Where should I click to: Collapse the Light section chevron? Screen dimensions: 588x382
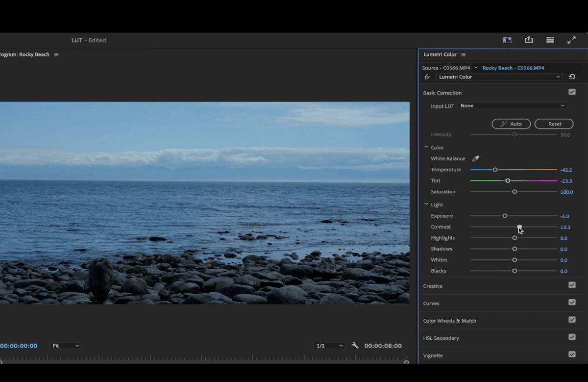point(426,204)
